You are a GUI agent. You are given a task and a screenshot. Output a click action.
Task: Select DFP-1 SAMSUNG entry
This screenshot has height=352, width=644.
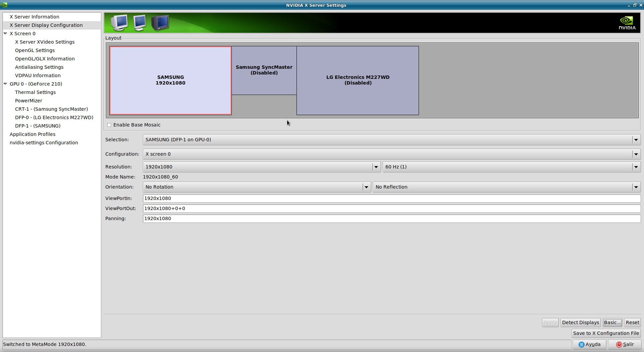click(52, 126)
